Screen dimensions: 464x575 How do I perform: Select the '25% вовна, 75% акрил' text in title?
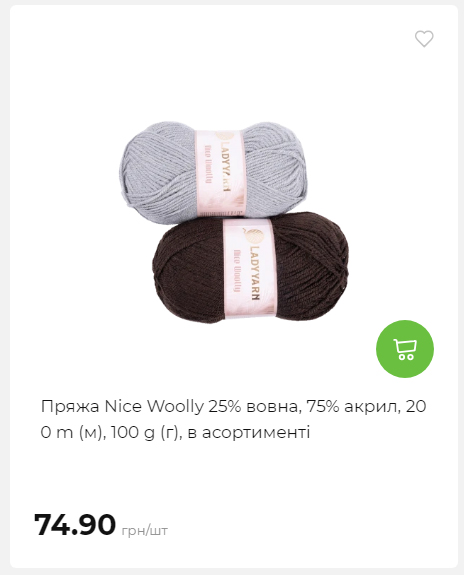(304, 406)
